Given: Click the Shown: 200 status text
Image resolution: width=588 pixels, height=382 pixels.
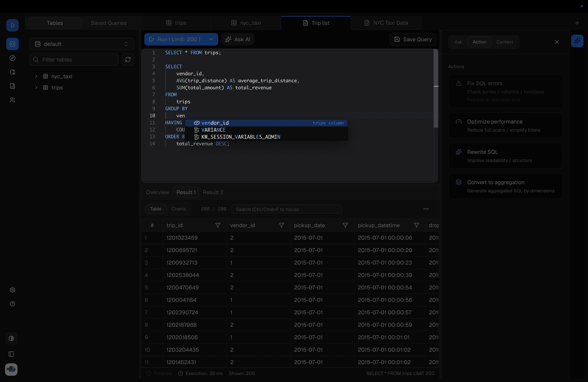Looking at the screenshot, I should [242, 373].
